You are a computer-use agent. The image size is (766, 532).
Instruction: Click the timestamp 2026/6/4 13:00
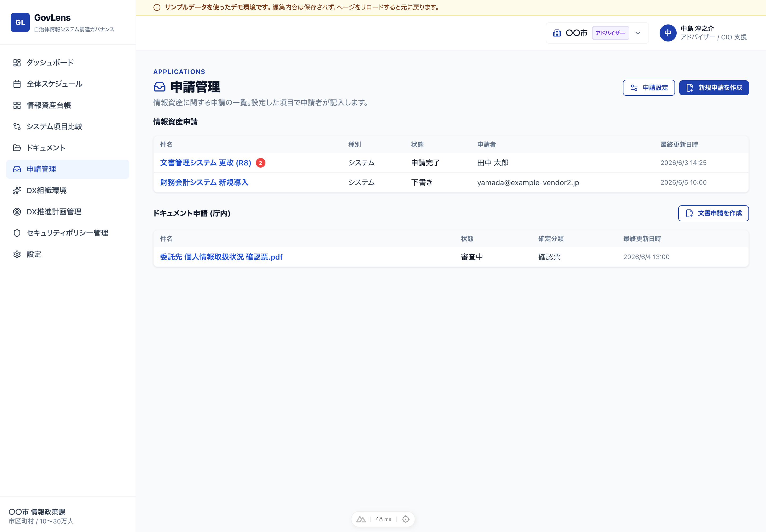[646, 257]
